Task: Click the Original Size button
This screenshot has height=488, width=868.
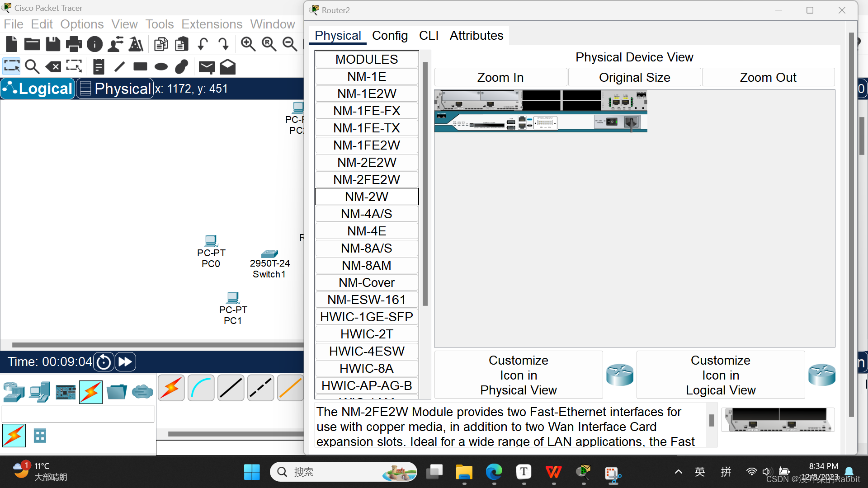Action: [x=634, y=77]
